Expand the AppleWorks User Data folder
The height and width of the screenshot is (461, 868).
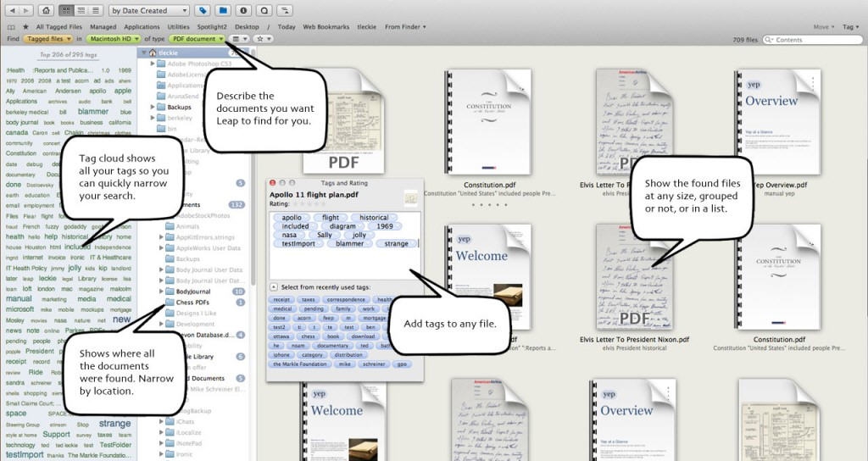(x=162, y=248)
